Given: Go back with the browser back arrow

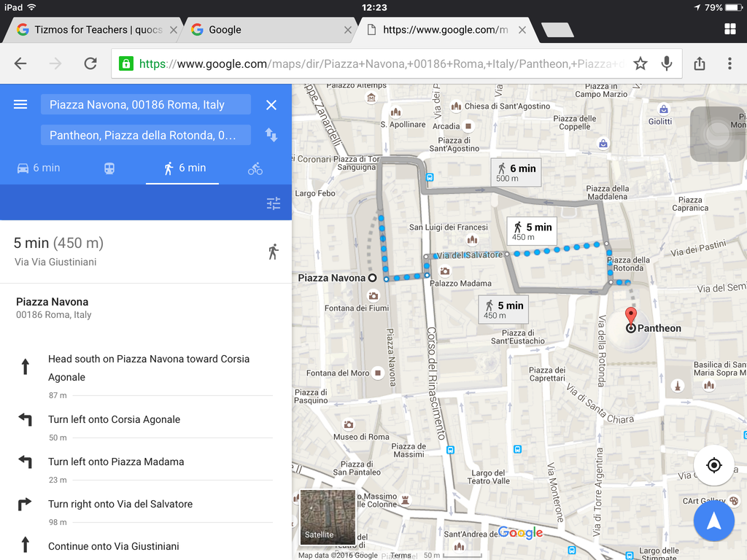Looking at the screenshot, I should (x=20, y=63).
